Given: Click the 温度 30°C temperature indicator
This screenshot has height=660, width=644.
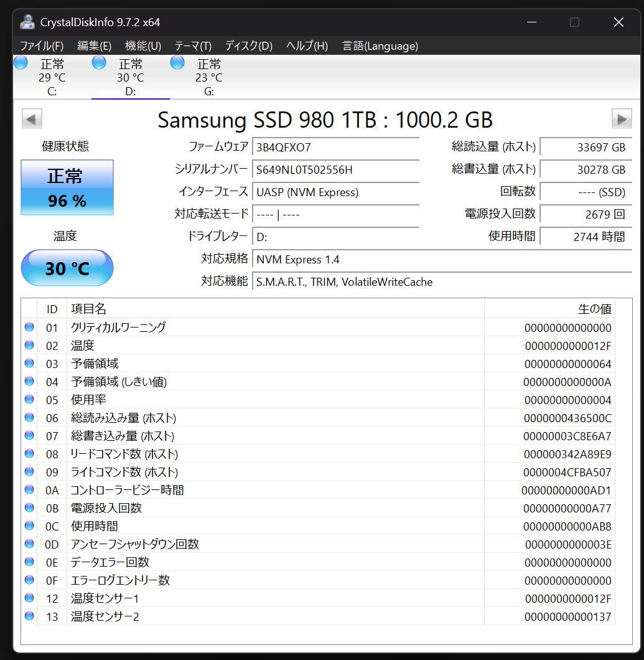Looking at the screenshot, I should 67,268.
